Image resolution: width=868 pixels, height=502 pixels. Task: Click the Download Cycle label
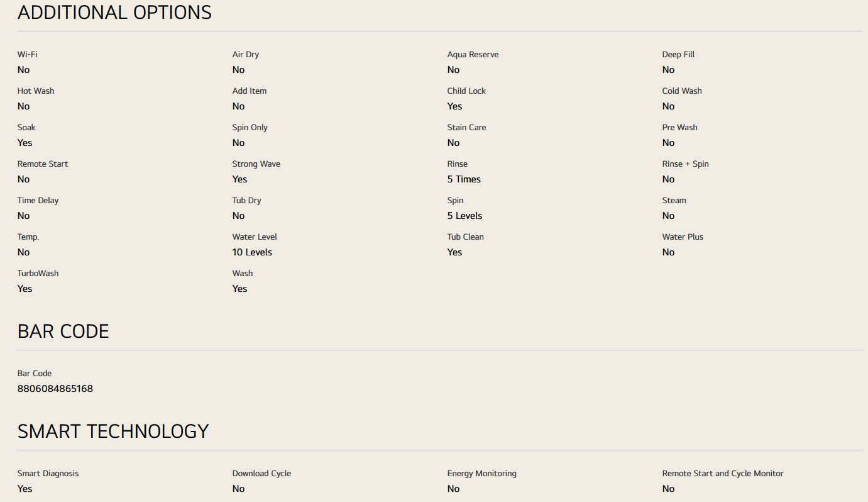tap(261, 474)
